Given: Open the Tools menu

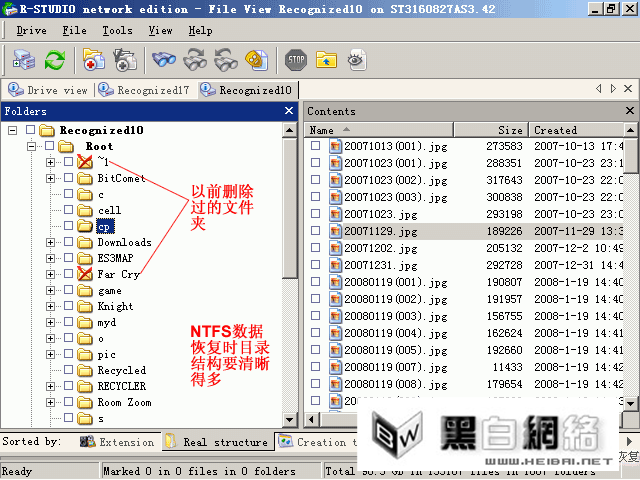Looking at the screenshot, I should tap(117, 31).
